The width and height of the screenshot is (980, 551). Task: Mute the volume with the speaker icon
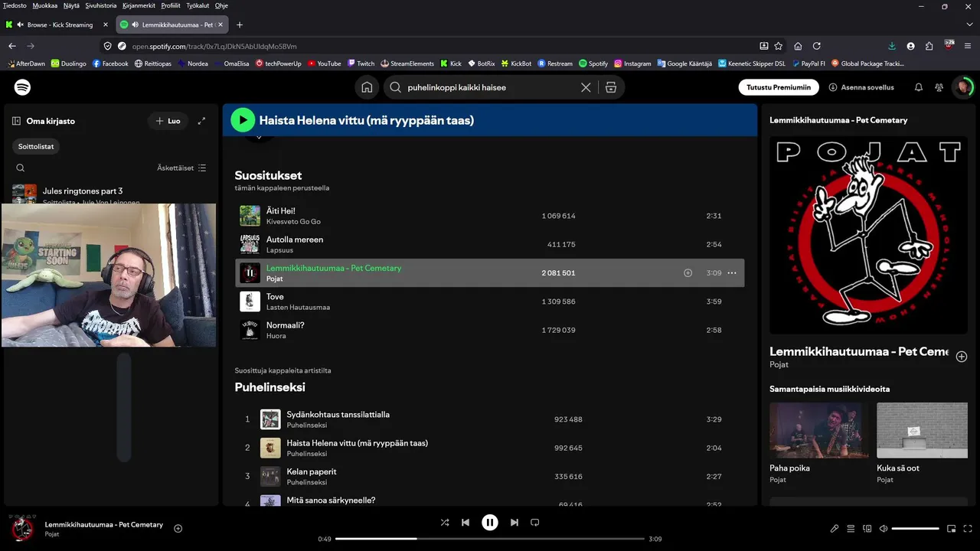pos(884,528)
